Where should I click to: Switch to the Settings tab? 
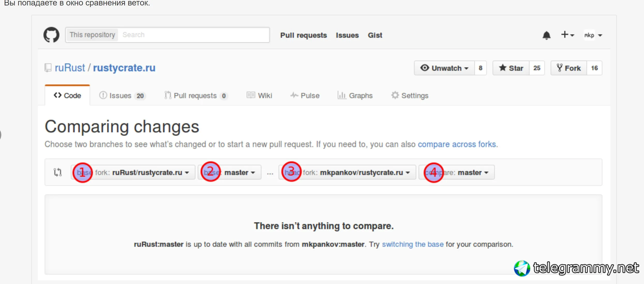(x=410, y=96)
